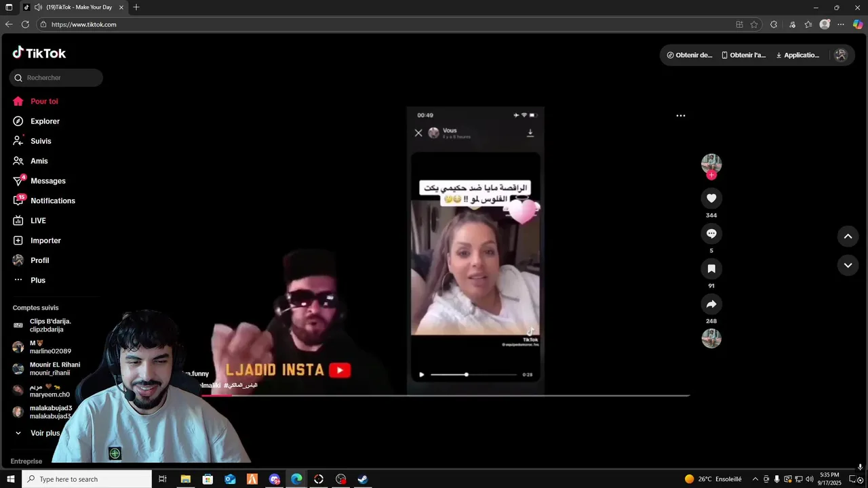Open Windows Start menu
Screen dimensions: 868x488
[9, 479]
